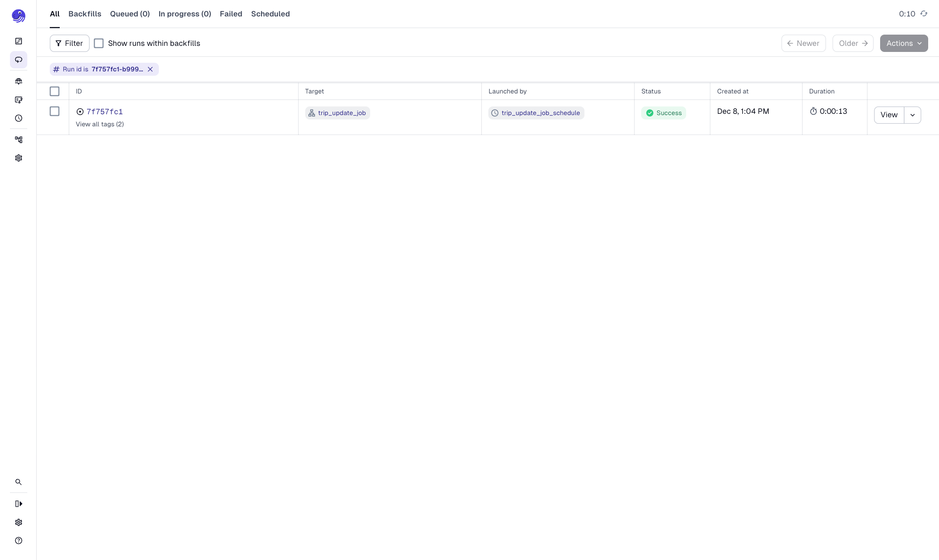Open the bottom settings gear icon
Viewport: 939px width, 560px height.
[x=19, y=522]
